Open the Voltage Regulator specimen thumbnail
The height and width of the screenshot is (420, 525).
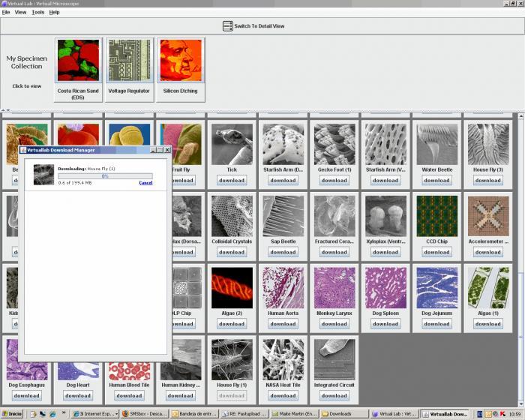[130, 60]
